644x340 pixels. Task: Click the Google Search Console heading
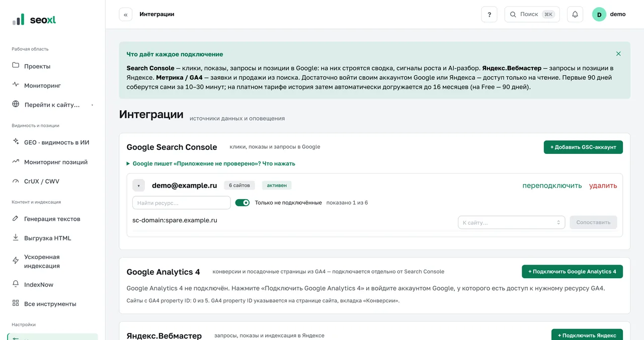(x=172, y=147)
